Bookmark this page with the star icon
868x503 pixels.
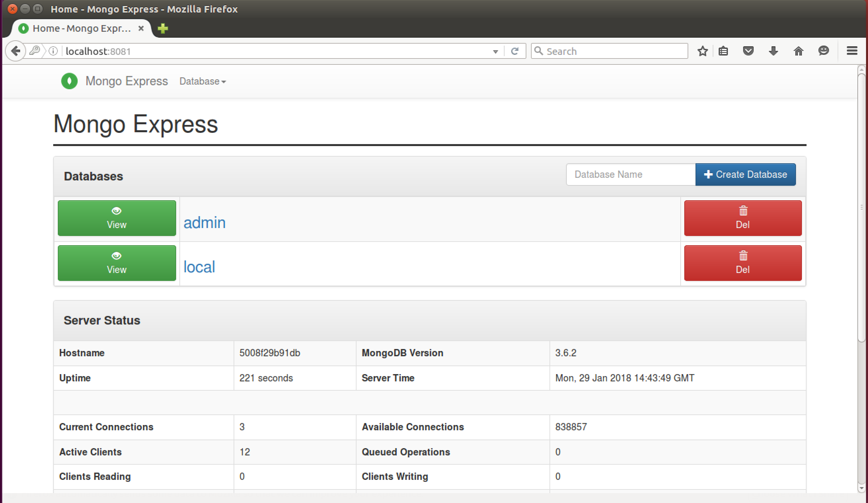coord(702,51)
